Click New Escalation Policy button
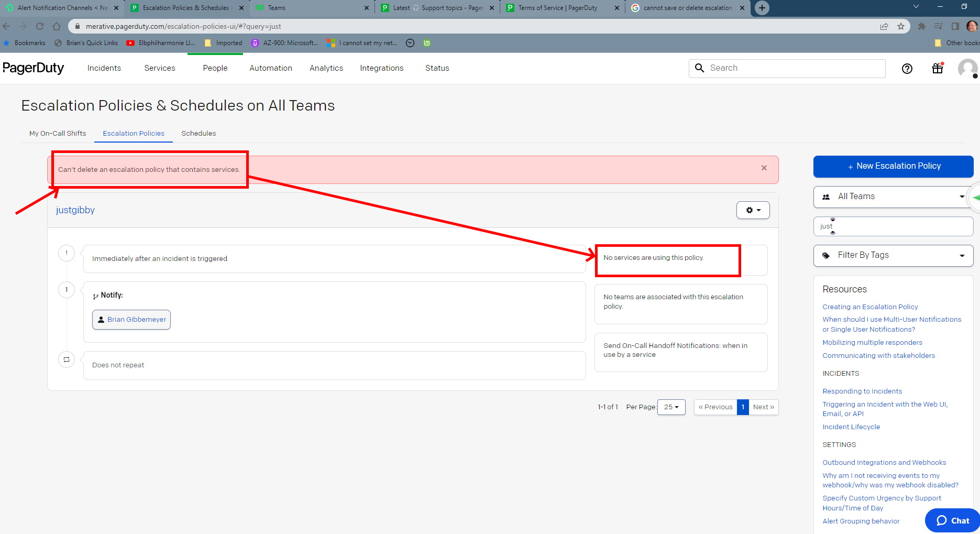 coord(893,166)
